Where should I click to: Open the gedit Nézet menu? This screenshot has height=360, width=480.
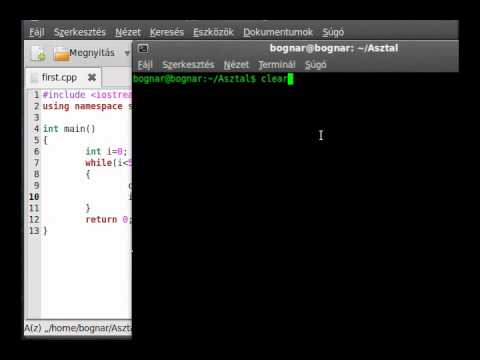coord(128,32)
